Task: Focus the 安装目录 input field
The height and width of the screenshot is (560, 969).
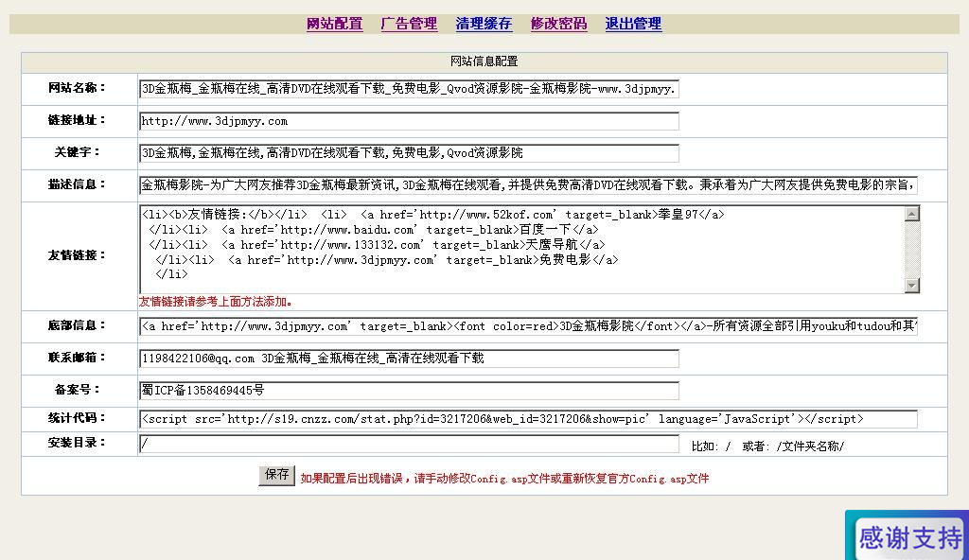Action: [x=409, y=444]
